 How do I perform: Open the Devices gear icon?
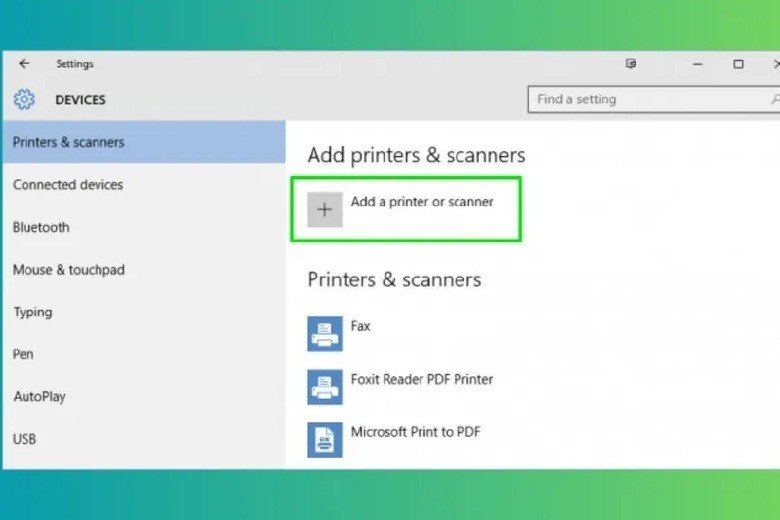24,100
